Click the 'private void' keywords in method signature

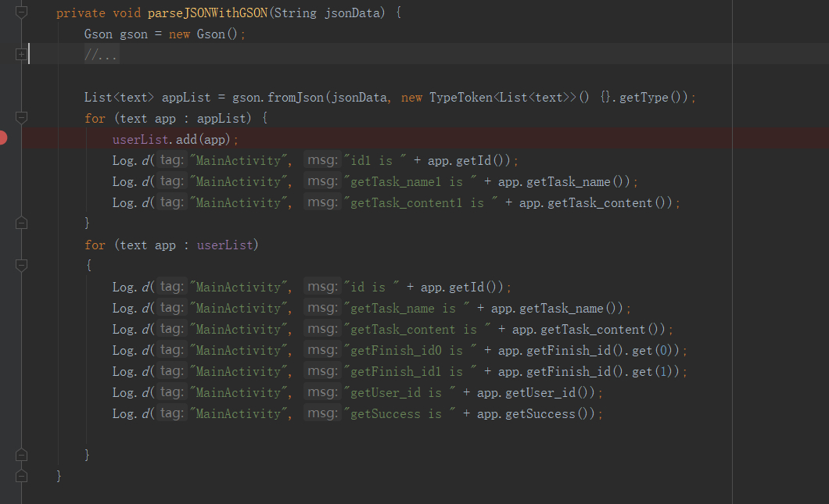[99, 13]
